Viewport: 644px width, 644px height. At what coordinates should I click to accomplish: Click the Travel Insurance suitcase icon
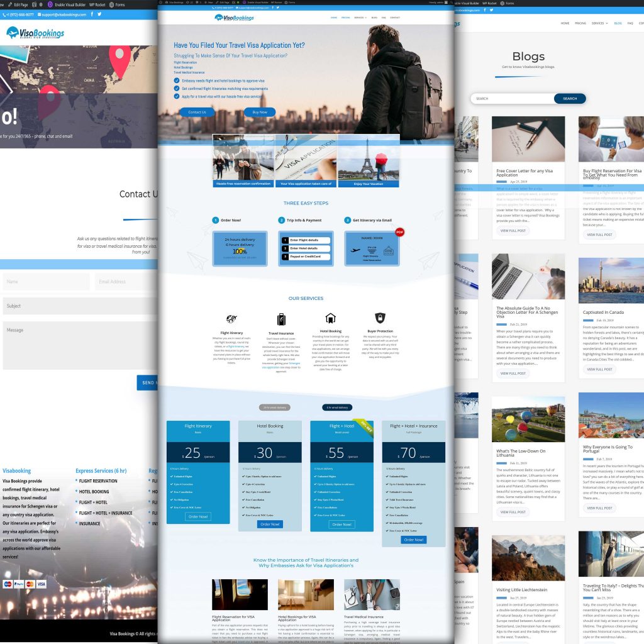tap(281, 319)
